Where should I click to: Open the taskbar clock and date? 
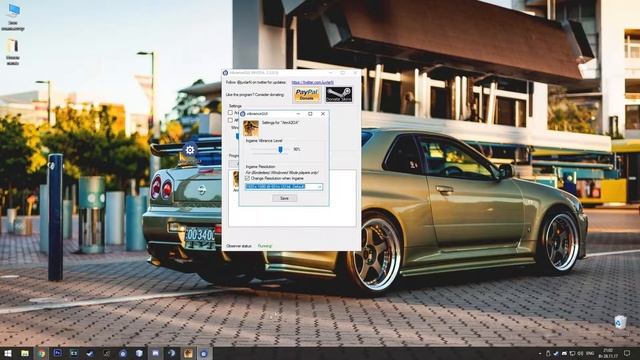click(607, 353)
